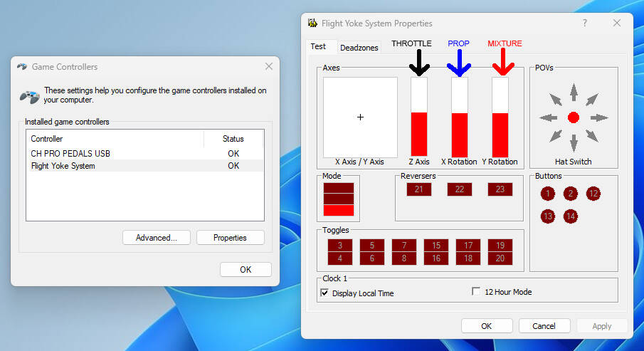
Task: Click the red Hat Switch center dot
Action: click(x=574, y=117)
